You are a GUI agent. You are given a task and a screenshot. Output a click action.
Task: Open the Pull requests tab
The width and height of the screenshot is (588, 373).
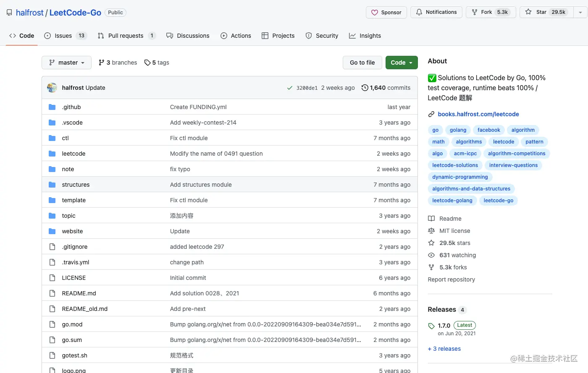[126, 36]
